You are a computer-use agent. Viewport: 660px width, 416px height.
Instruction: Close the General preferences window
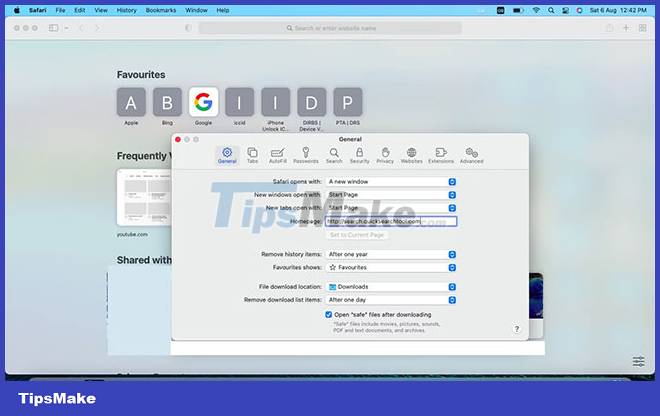pos(178,139)
